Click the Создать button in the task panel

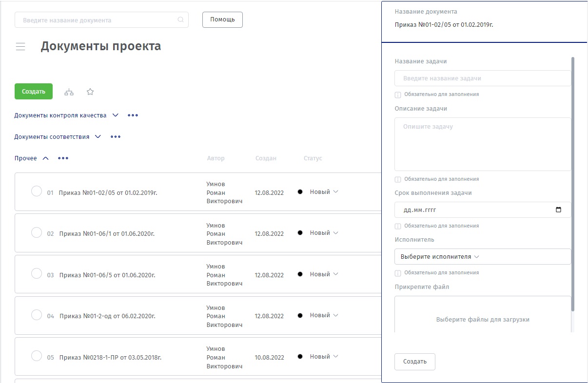[415, 362]
